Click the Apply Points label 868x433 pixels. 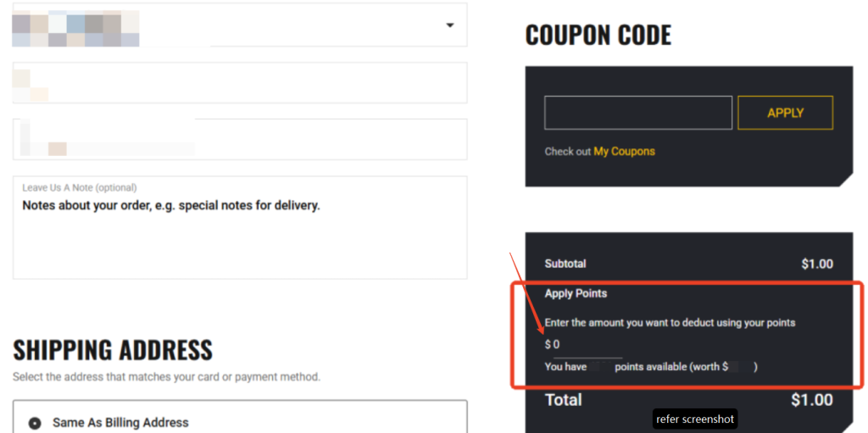click(x=576, y=293)
